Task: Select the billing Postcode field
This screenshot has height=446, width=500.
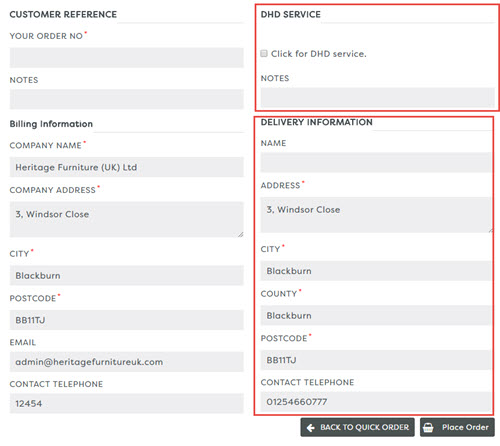Action: (x=127, y=320)
